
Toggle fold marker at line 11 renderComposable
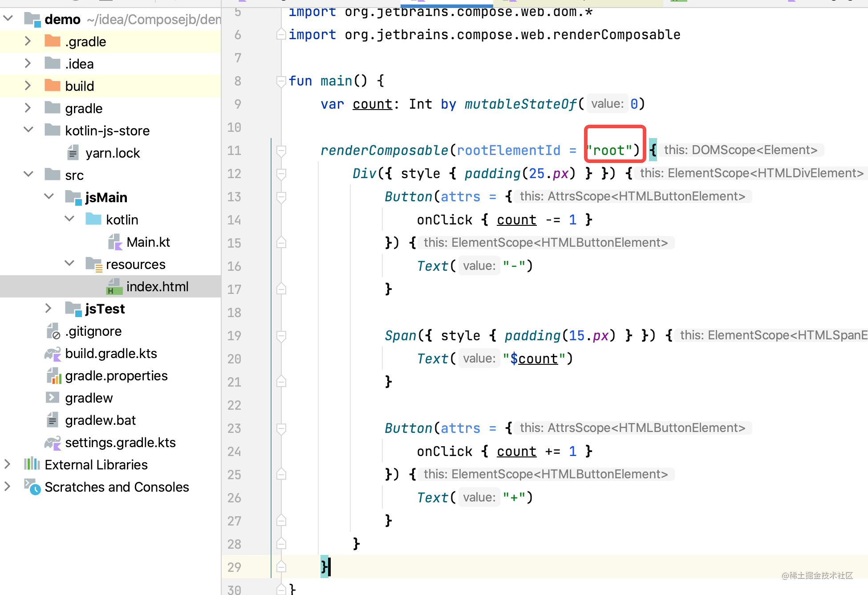click(x=281, y=151)
